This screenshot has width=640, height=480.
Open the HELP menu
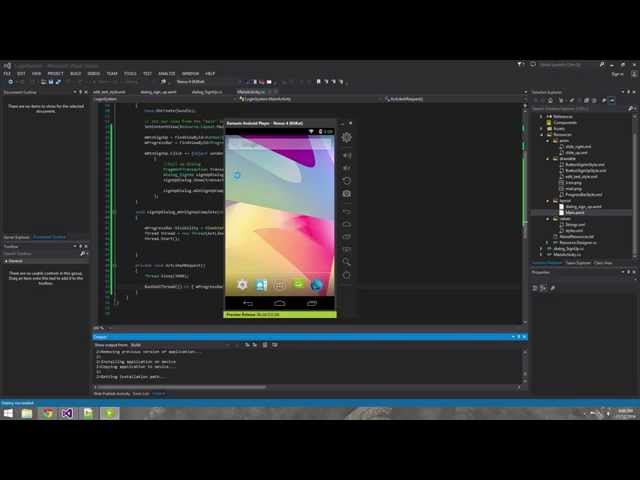coord(210,74)
